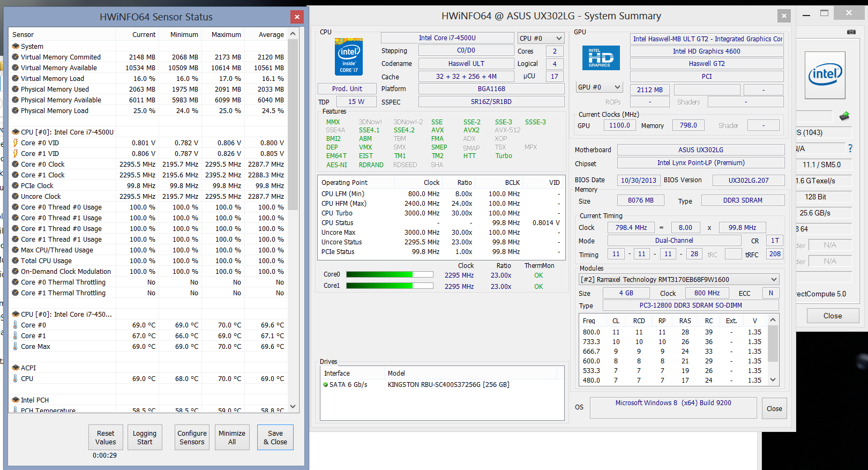Viewport: 868px width, 470px height.
Task: Click the System group sensor icon
Action: click(x=16, y=46)
